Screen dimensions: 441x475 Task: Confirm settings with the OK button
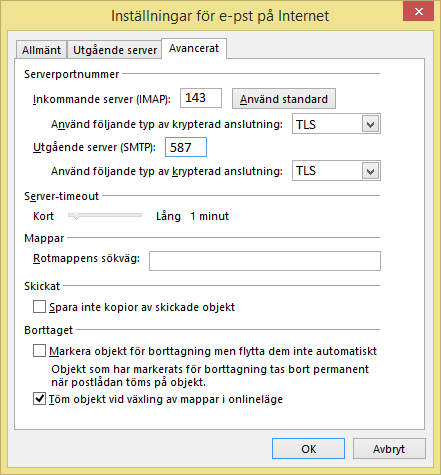pyautogui.click(x=308, y=449)
